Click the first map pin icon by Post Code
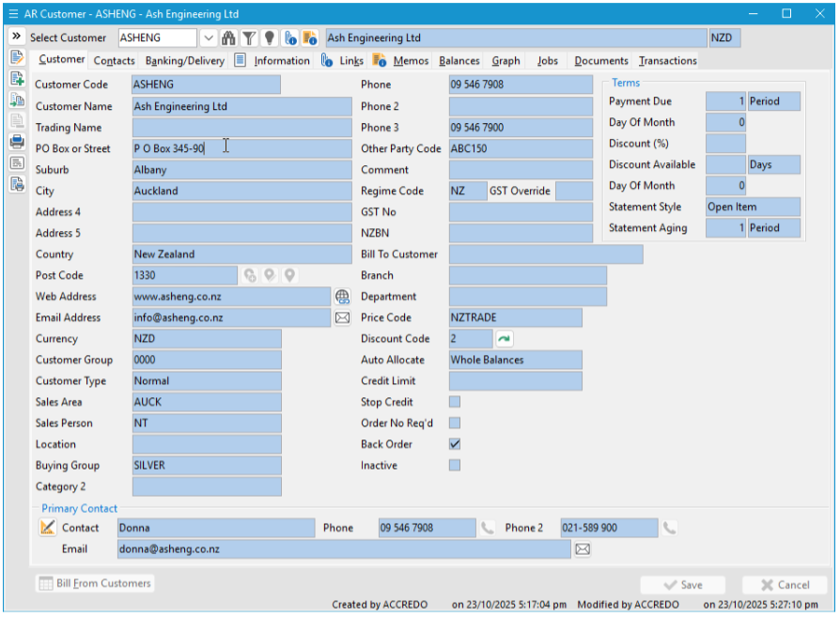 pyautogui.click(x=250, y=275)
